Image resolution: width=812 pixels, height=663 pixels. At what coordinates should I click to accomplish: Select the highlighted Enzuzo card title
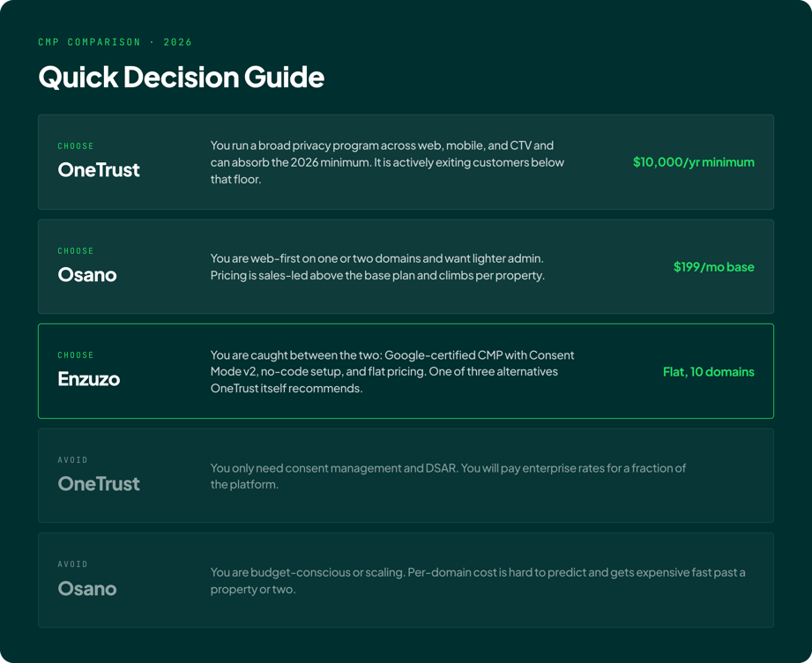[89, 378]
